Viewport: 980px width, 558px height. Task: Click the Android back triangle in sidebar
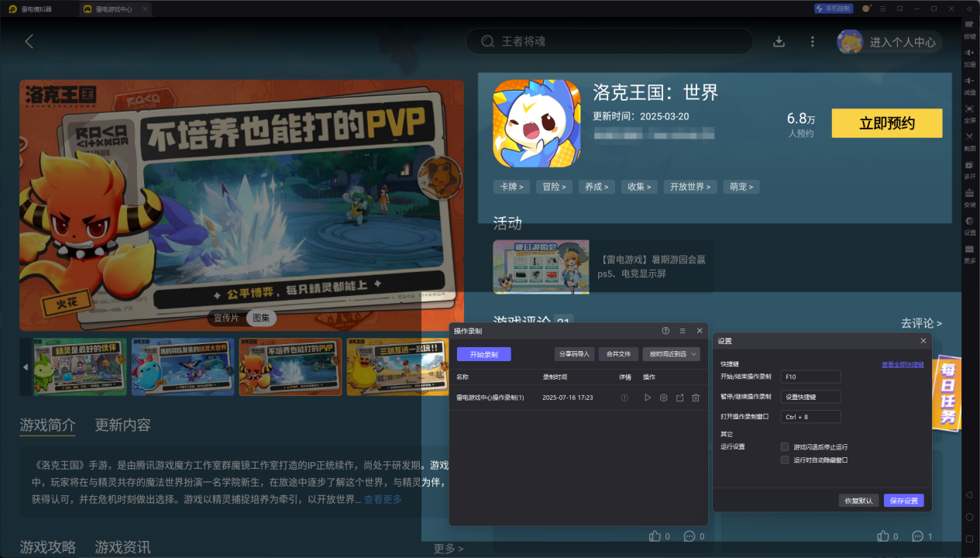[968, 494]
